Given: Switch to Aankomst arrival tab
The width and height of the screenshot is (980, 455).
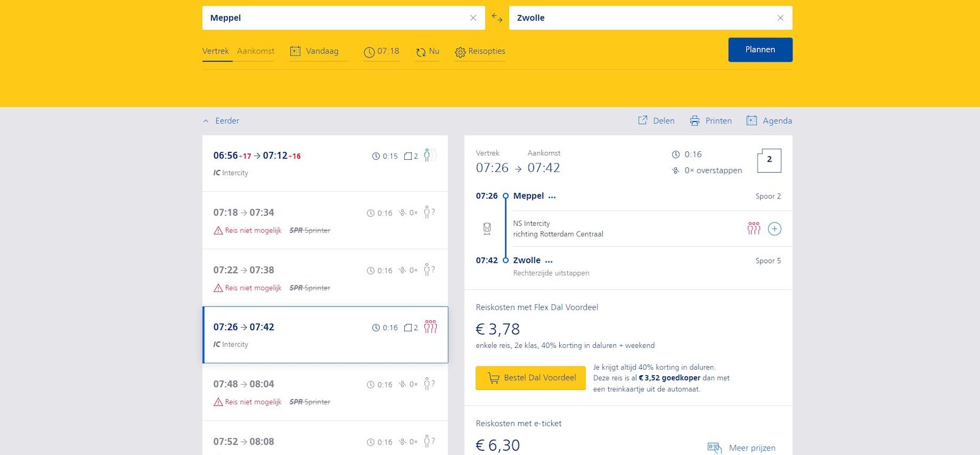Looking at the screenshot, I should tap(255, 51).
